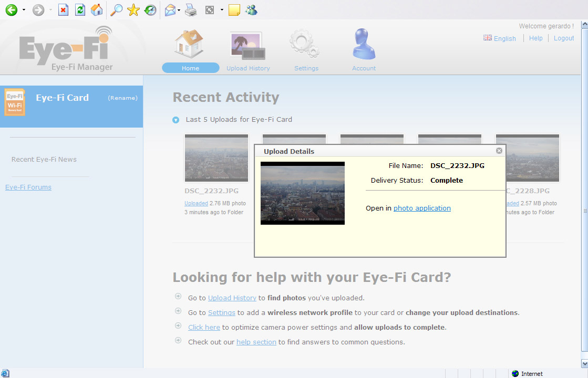Image resolution: width=588 pixels, height=378 pixels.
Task: Click the Account person icon
Action: click(x=364, y=44)
